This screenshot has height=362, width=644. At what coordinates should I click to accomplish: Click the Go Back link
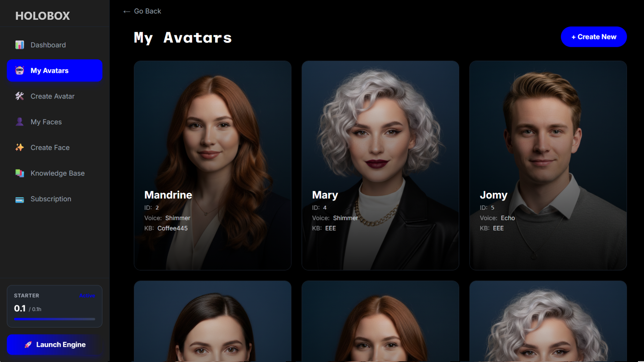pos(142,11)
